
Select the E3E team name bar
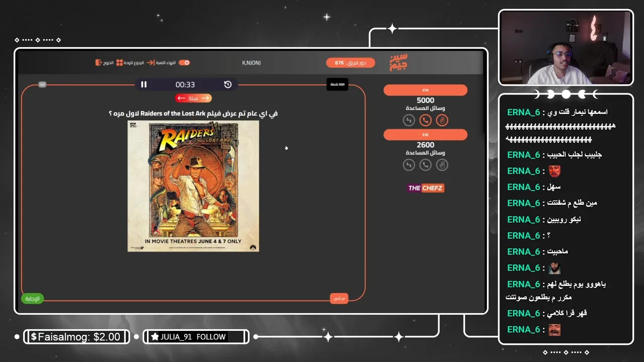coord(425,135)
